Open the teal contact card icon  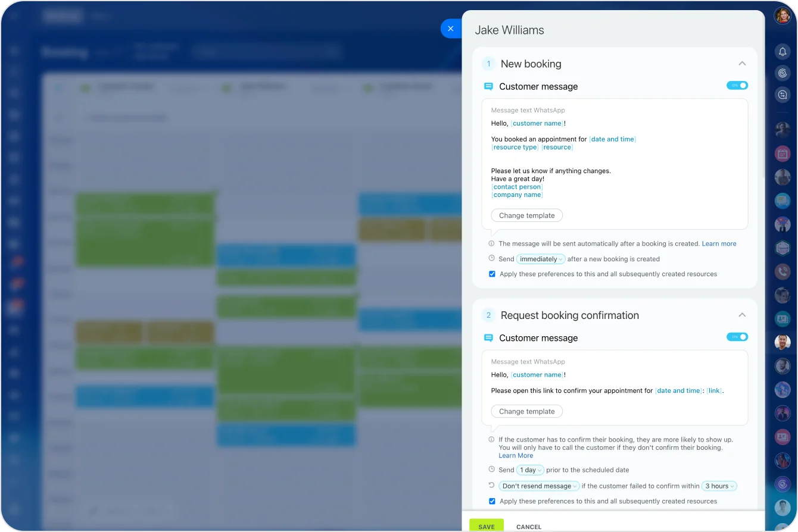point(783,319)
